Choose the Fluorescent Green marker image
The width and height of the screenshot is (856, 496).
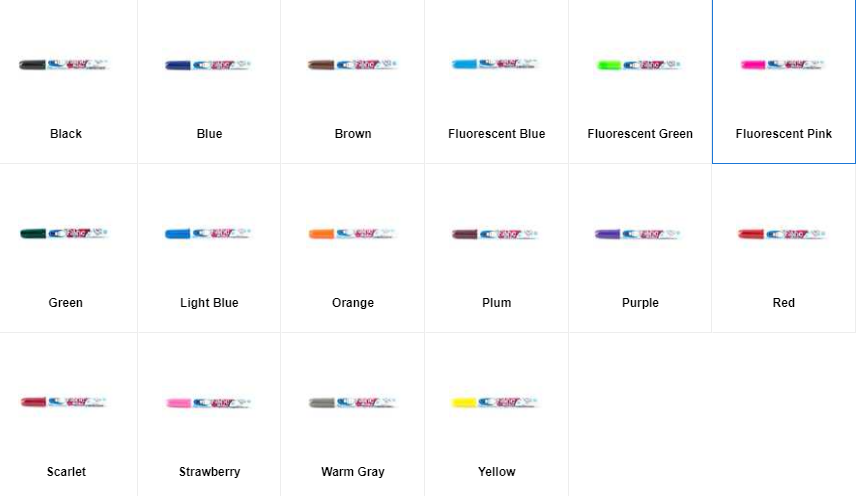(x=639, y=65)
